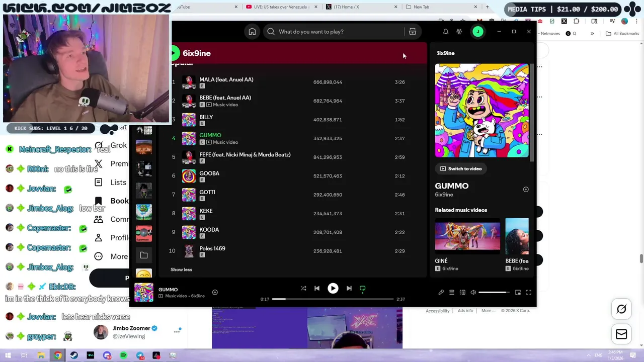Open the Messages envelope button on X page
This screenshot has height=362, width=644.
(x=621, y=334)
